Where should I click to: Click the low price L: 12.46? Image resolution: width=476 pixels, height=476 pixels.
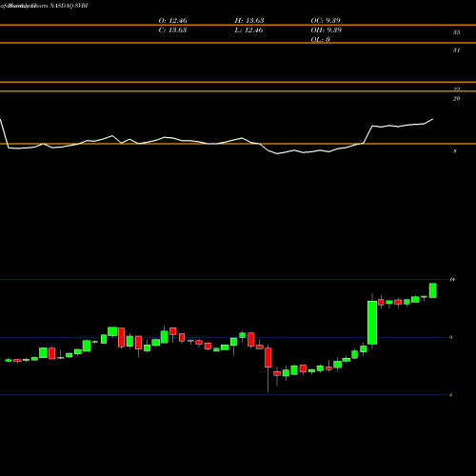pos(248,30)
